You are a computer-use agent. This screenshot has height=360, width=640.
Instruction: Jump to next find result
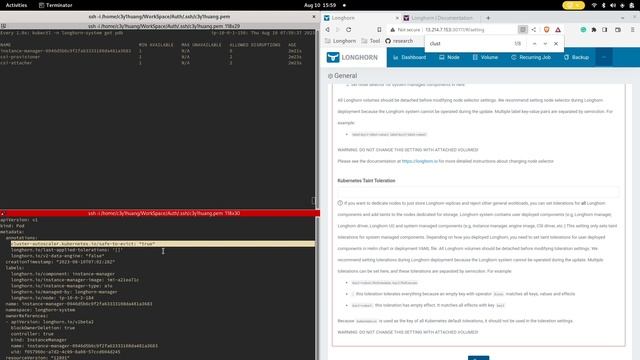point(545,44)
